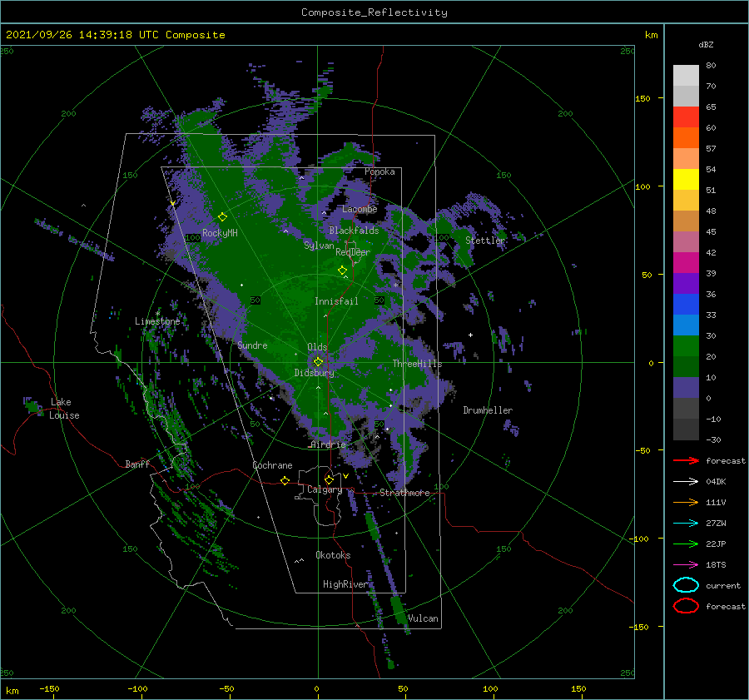Click the magenta 18TS arrow symbol
Image resolution: width=749 pixels, height=700 pixels.
point(686,565)
